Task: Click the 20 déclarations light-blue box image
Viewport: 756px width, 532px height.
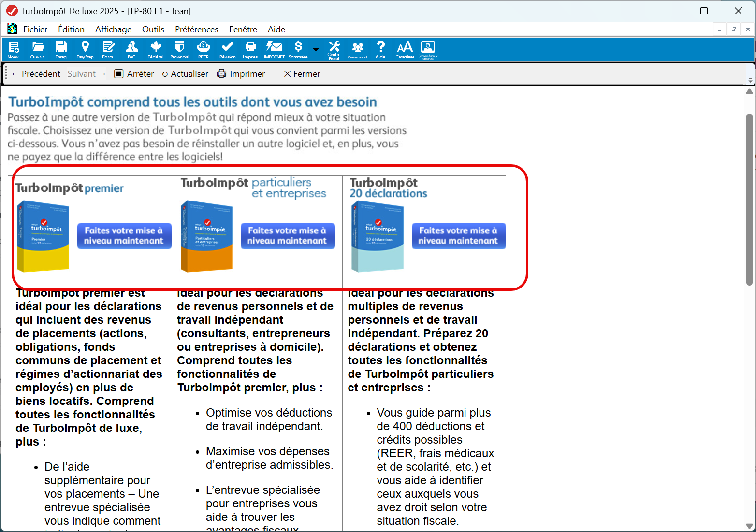Action: tap(378, 236)
